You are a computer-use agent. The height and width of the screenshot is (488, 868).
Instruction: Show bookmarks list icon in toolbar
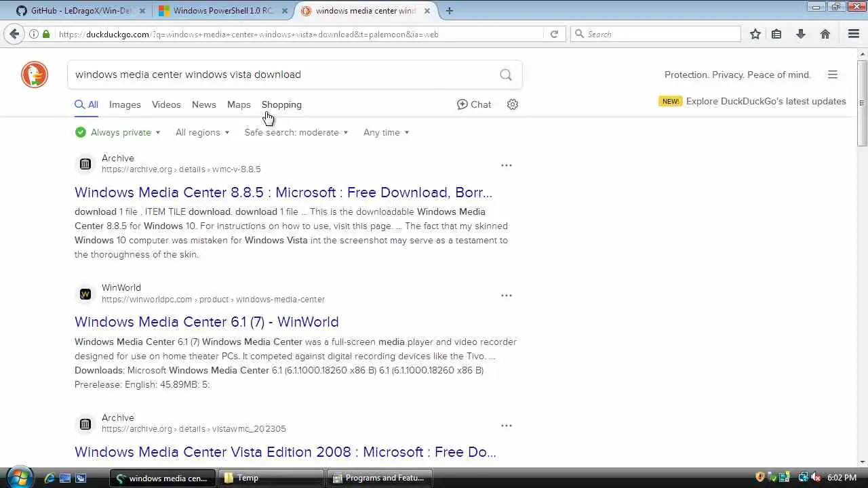click(x=777, y=34)
